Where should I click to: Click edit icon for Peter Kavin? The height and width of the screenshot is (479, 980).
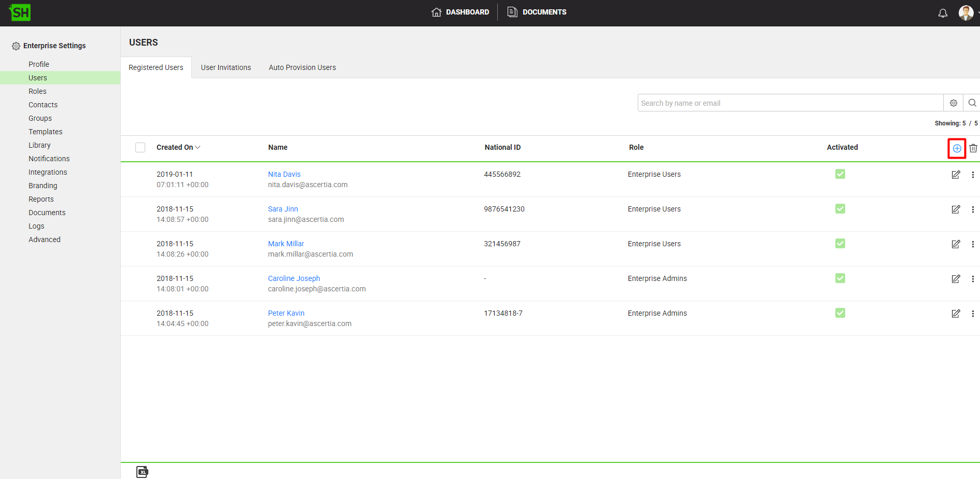pos(956,314)
